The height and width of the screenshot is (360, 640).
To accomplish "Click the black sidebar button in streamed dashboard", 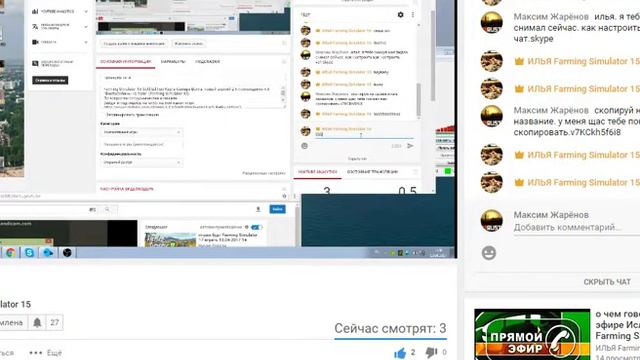I will 50,80.
